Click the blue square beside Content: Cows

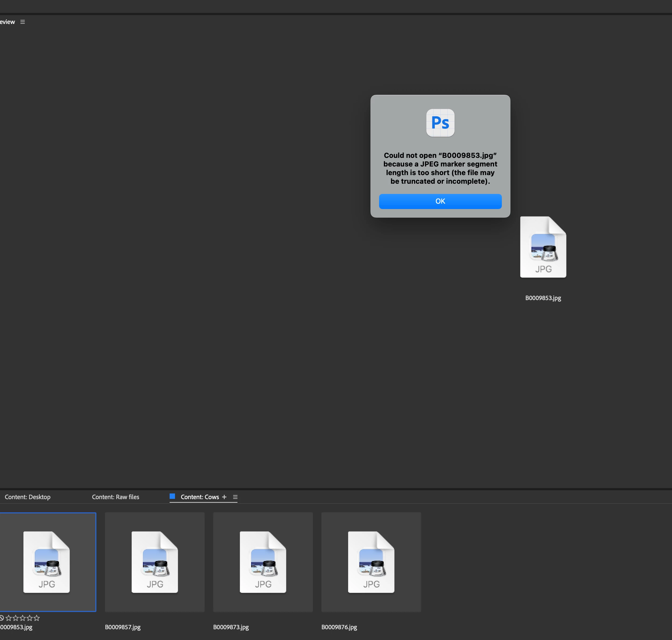172,496
